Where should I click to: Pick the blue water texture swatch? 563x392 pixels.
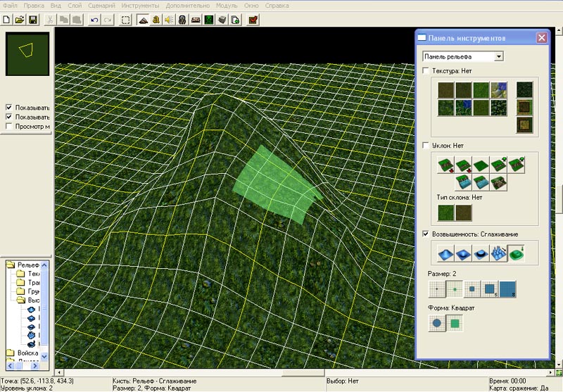point(499,89)
